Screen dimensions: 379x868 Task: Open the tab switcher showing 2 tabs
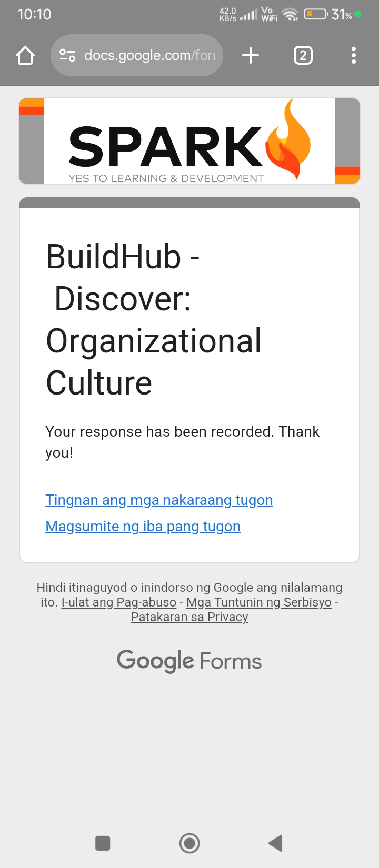pos(303,55)
